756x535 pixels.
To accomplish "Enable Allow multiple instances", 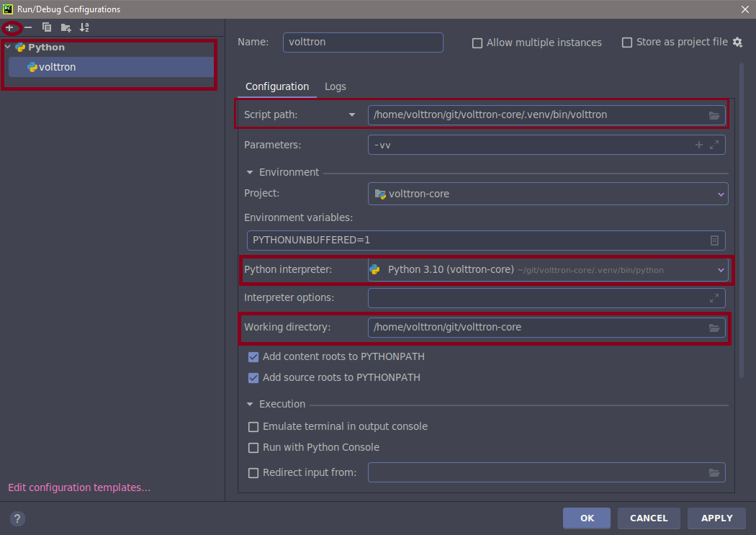I will pyautogui.click(x=477, y=43).
